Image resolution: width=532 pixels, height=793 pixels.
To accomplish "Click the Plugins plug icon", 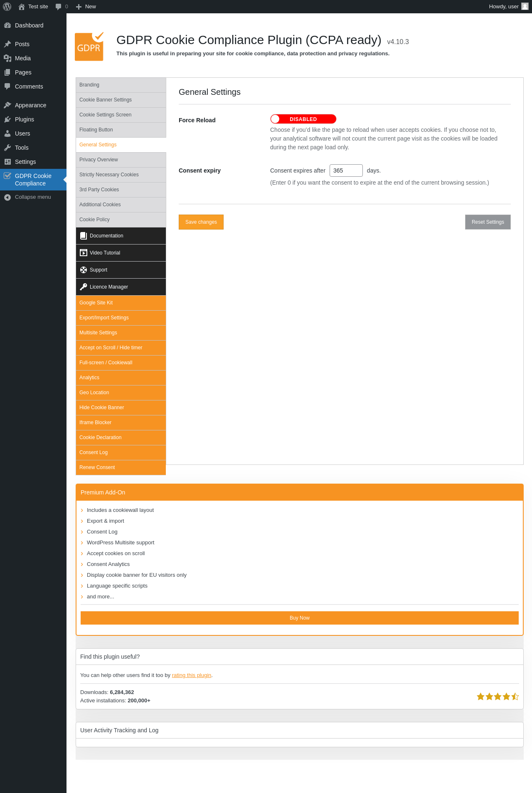I will coord(7,119).
